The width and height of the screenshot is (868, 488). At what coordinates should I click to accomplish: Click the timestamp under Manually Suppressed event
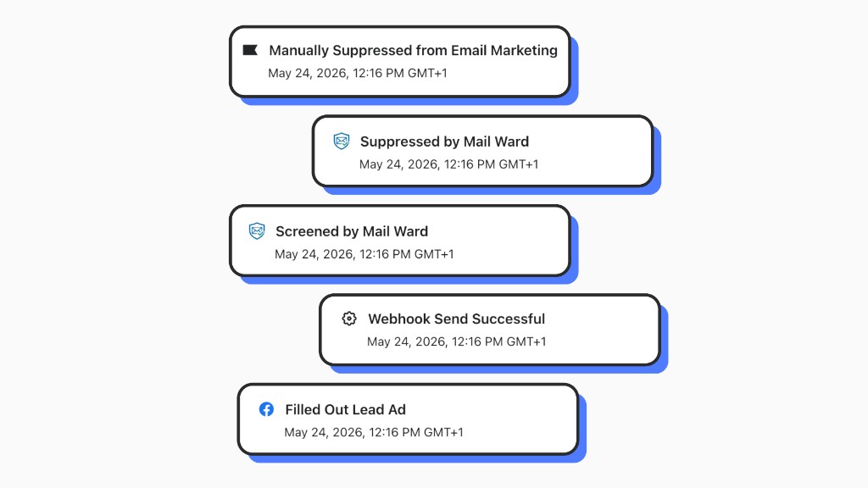tap(358, 73)
